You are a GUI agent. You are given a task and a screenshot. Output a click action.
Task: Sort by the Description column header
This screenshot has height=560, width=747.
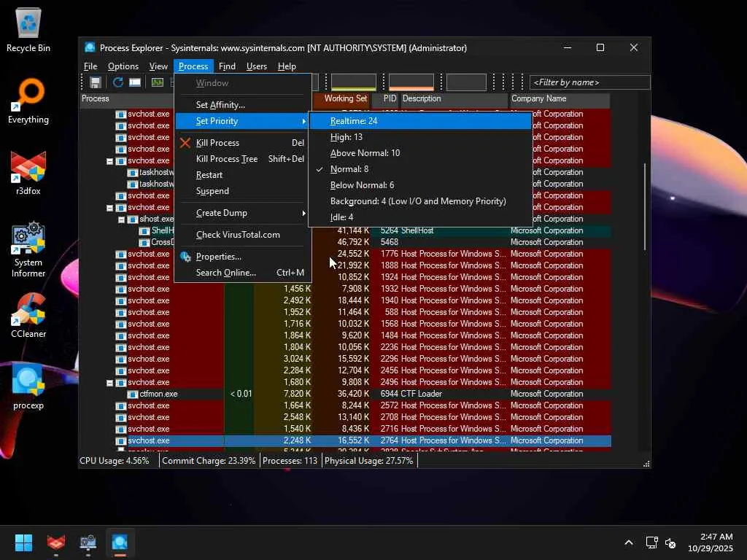click(x=454, y=98)
